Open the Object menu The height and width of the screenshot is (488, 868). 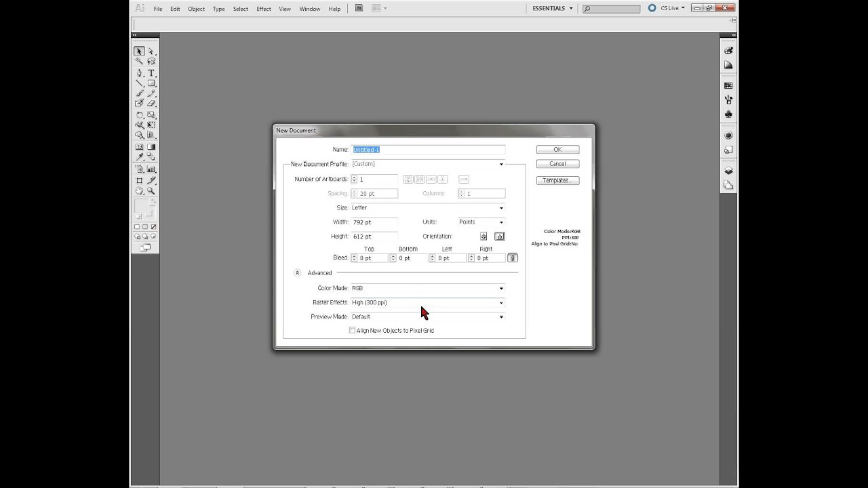196,9
